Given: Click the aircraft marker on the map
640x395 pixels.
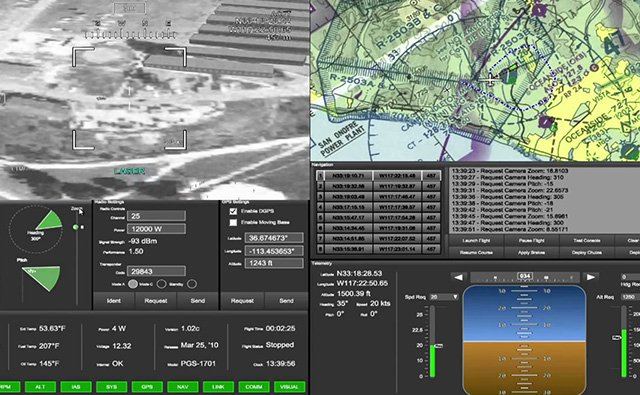Looking at the screenshot, I should (x=490, y=80).
